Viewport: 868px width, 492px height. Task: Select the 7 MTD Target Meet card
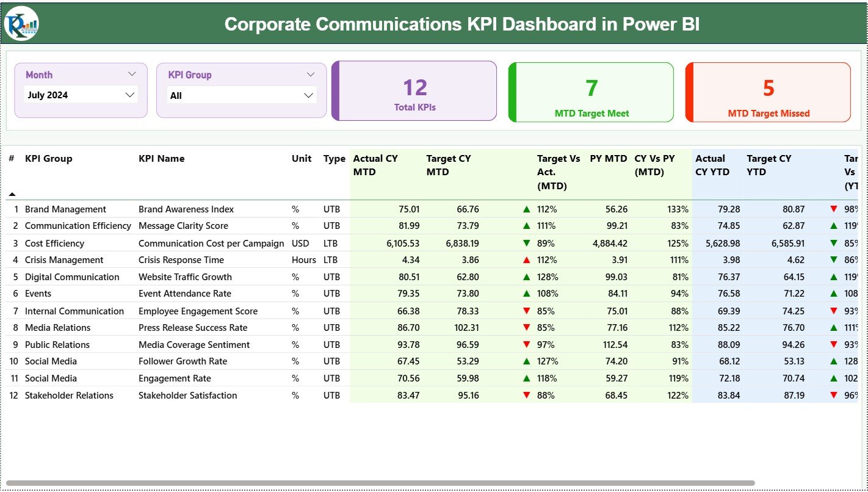click(x=590, y=91)
